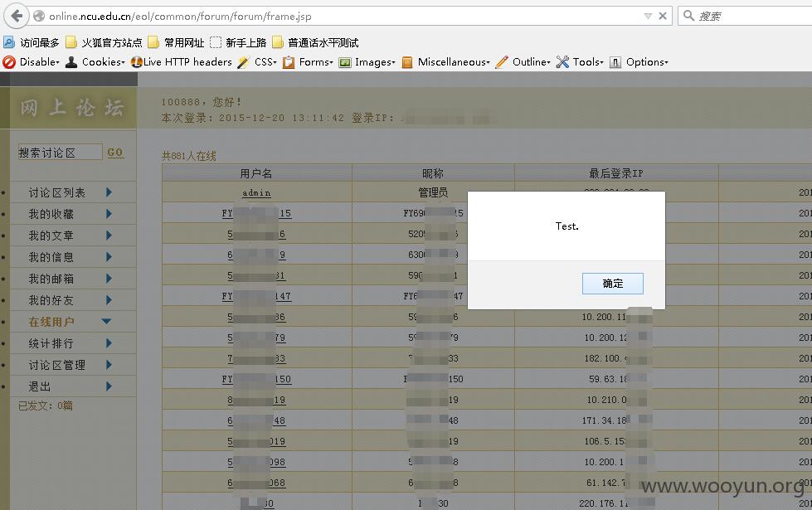This screenshot has height=510, width=812.
Task: Expand arrow next to 退出
Action: [x=109, y=386]
